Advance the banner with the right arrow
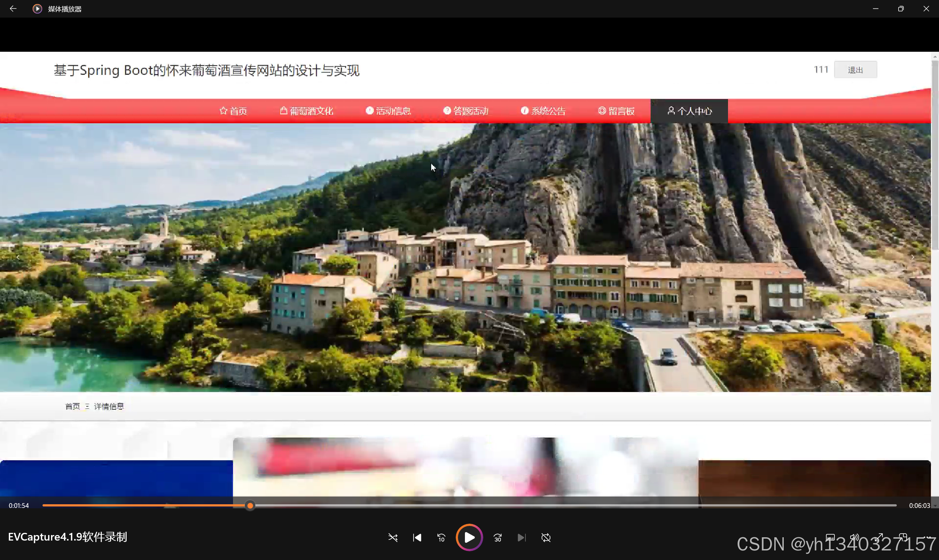The width and height of the screenshot is (939, 560). pos(913,257)
